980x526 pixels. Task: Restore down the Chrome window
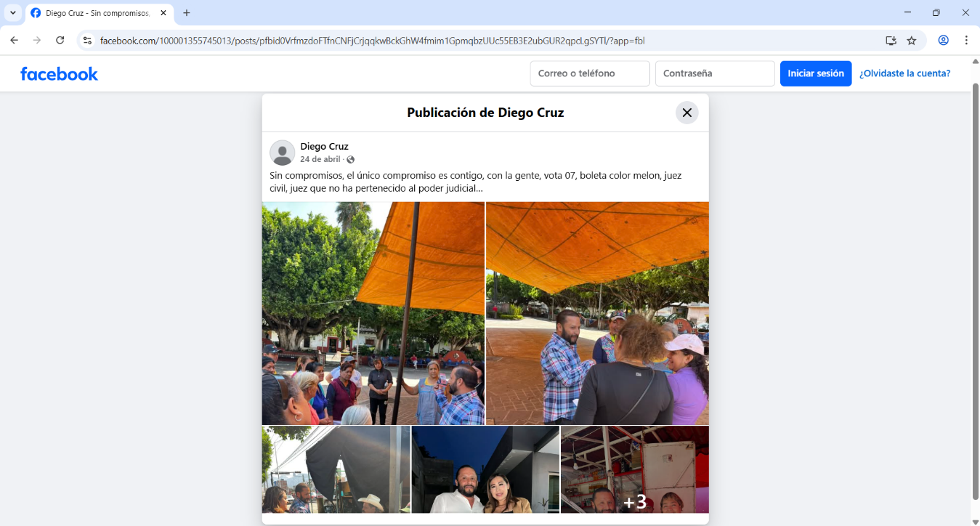pyautogui.click(x=936, y=12)
